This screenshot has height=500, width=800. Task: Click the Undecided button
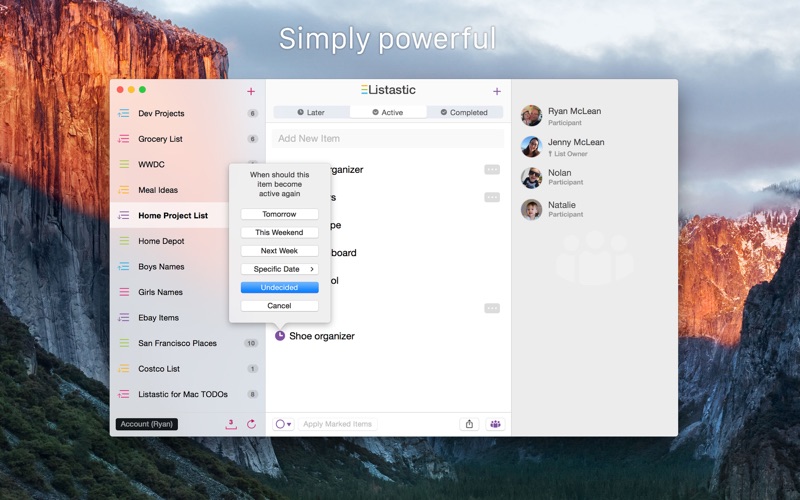[x=280, y=287]
